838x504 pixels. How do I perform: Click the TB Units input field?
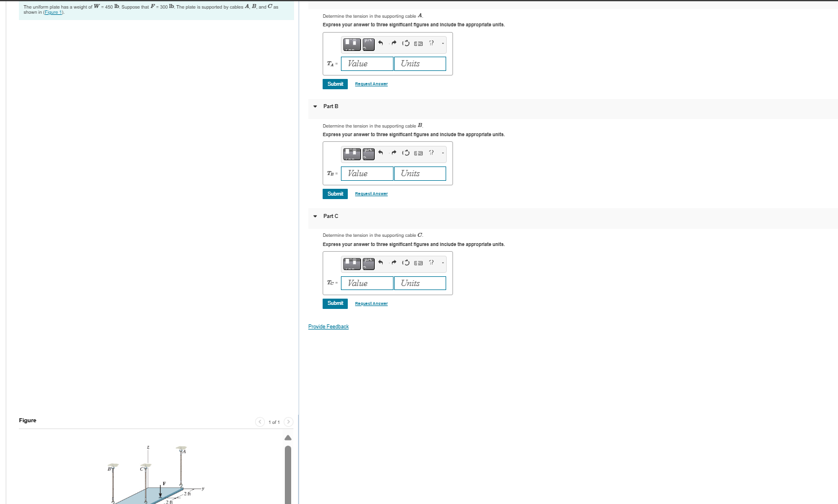420,173
